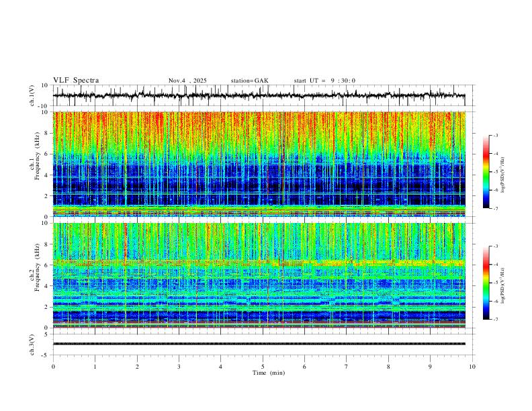Click the 'ch.3(V)' axis label
Screen dimensions: 532x411
(x=32, y=345)
